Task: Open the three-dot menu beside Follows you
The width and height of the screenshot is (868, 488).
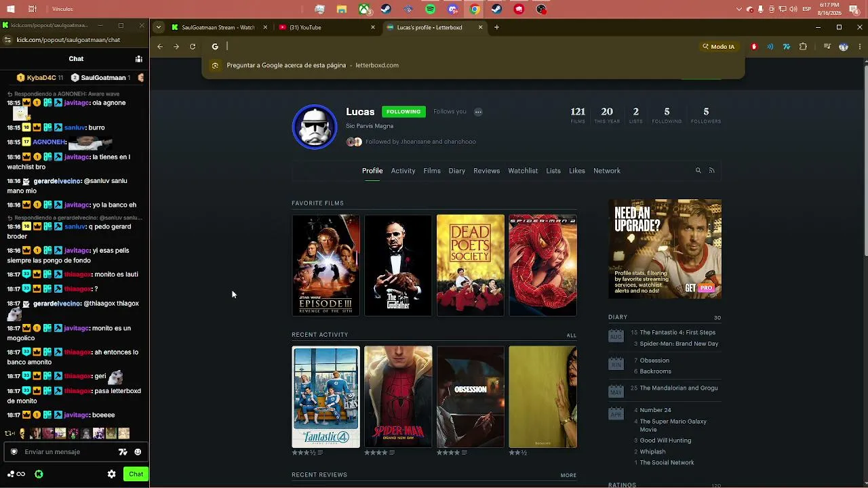Action: 478,112
